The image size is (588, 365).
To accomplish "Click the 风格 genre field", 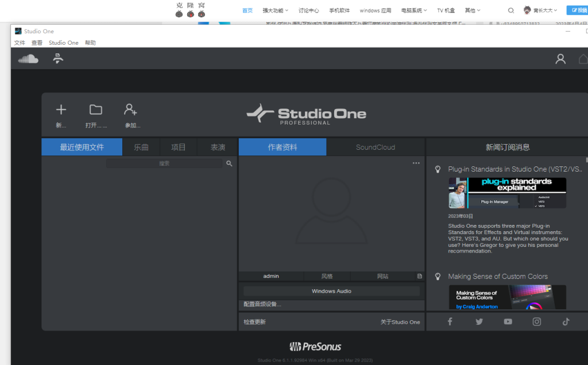I will coord(327,276).
